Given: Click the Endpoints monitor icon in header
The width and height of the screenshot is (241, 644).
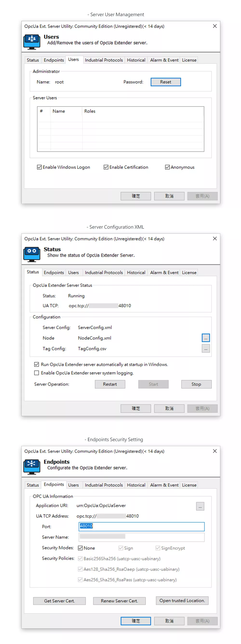Looking at the screenshot, I should pyautogui.click(x=32, y=466).
